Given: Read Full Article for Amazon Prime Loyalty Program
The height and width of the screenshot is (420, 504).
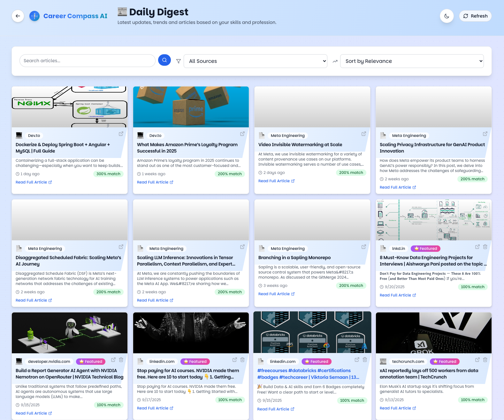Looking at the screenshot, I should [155, 182].
